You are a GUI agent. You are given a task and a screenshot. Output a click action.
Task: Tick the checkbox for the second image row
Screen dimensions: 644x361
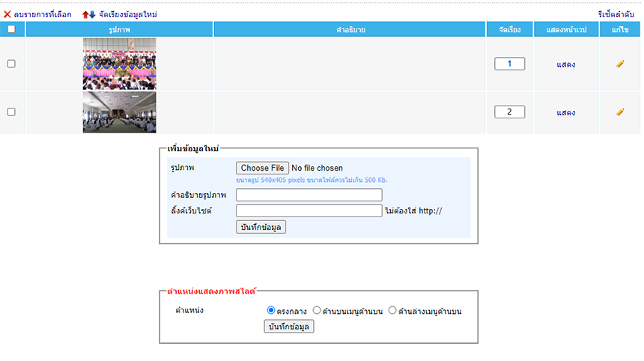pos(11,112)
